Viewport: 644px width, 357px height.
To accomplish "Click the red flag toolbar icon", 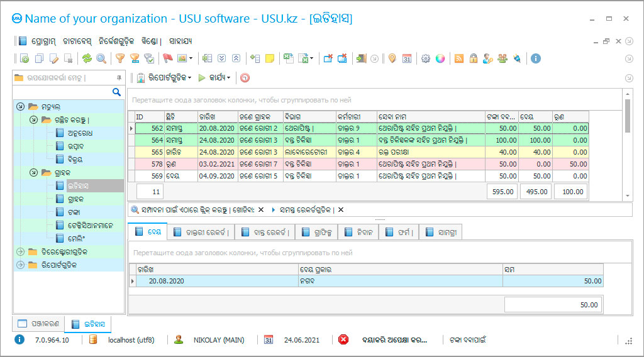I will (x=167, y=58).
